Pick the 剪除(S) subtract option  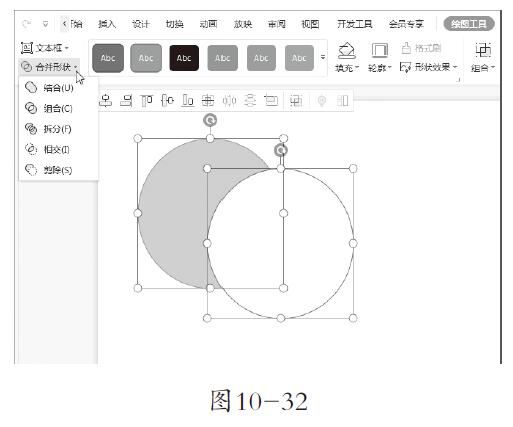click(49, 170)
